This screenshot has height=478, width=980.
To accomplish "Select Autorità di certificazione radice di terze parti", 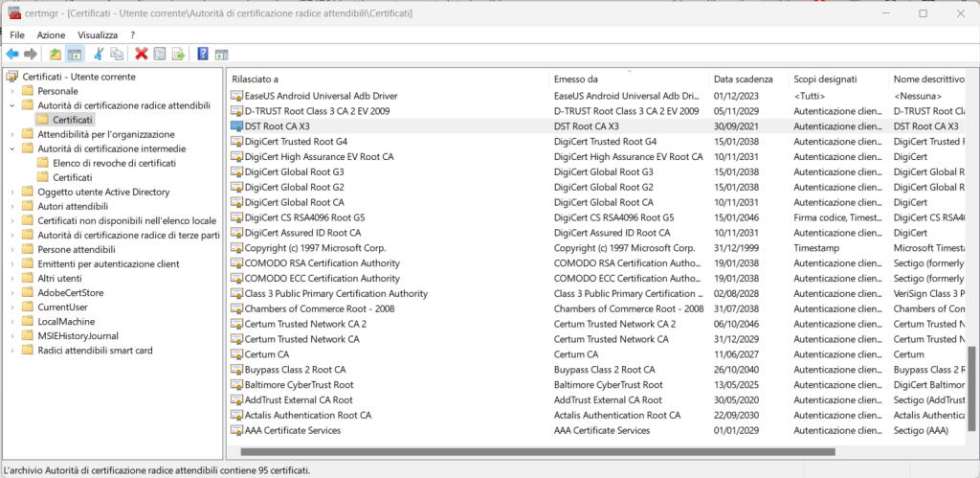I will [x=129, y=236].
